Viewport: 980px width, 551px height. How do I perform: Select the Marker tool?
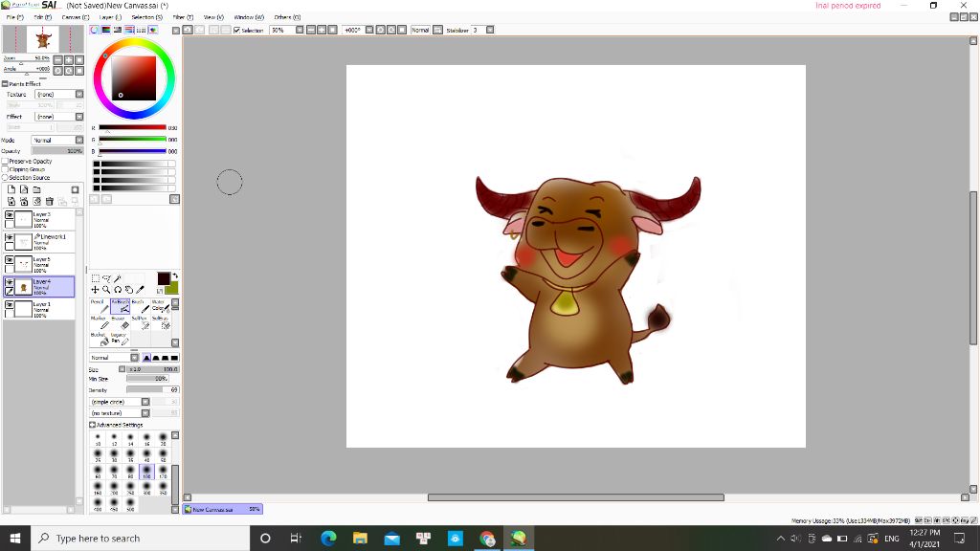point(100,321)
